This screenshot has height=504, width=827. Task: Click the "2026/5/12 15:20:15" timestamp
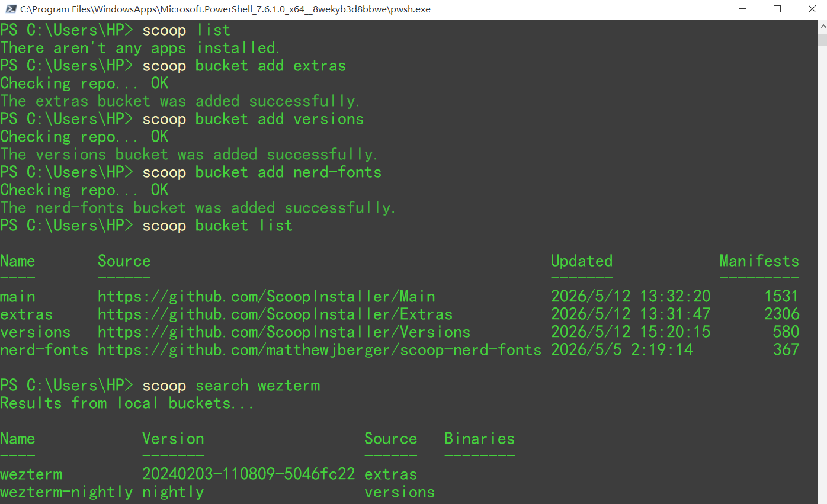tap(631, 332)
